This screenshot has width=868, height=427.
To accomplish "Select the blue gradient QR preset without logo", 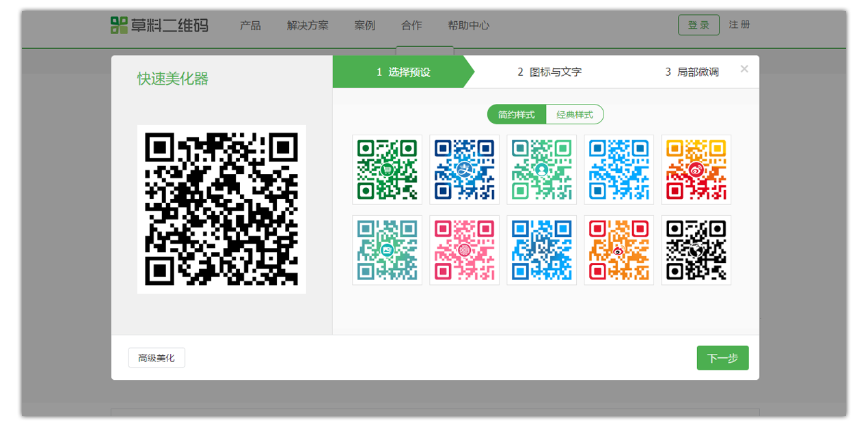I will (542, 250).
